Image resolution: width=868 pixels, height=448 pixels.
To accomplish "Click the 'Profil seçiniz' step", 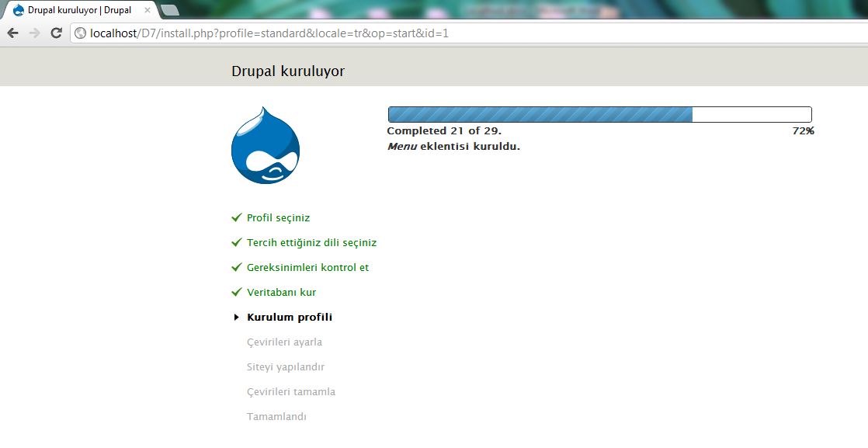I will pyautogui.click(x=278, y=217).
